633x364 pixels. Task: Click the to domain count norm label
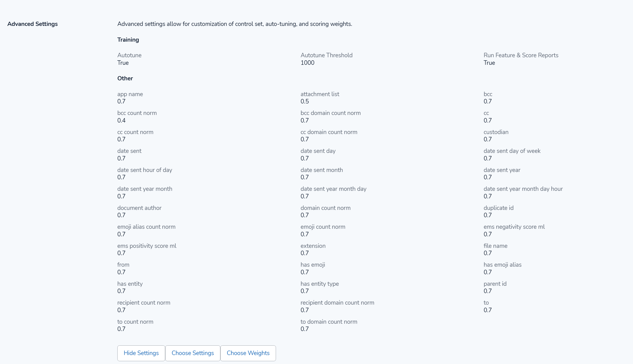[329, 322]
